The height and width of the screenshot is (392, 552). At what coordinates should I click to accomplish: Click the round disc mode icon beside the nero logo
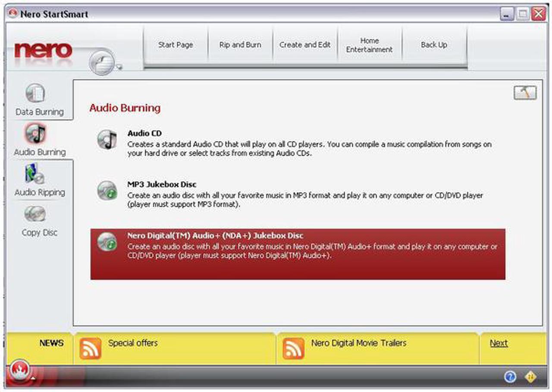pyautogui.click(x=102, y=62)
